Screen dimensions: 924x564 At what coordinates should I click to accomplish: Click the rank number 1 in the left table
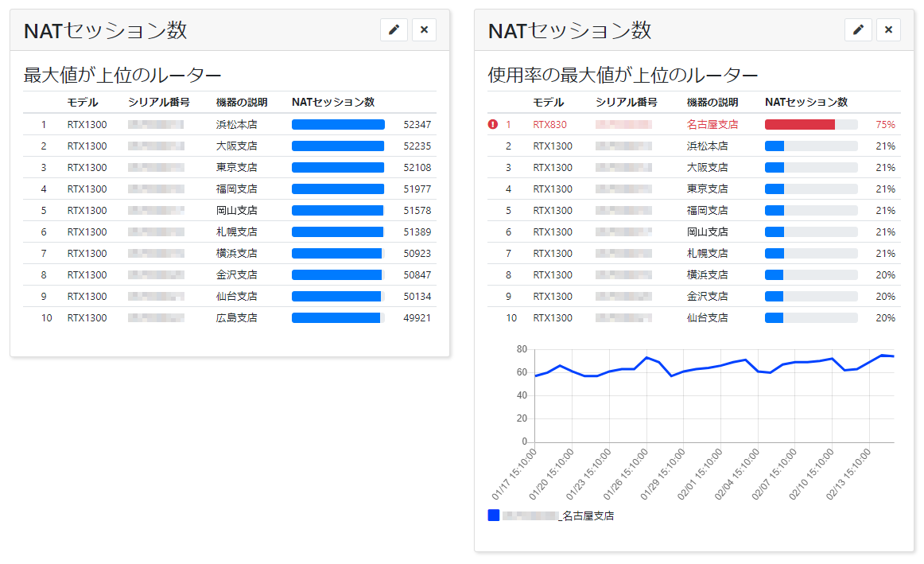tap(44, 124)
